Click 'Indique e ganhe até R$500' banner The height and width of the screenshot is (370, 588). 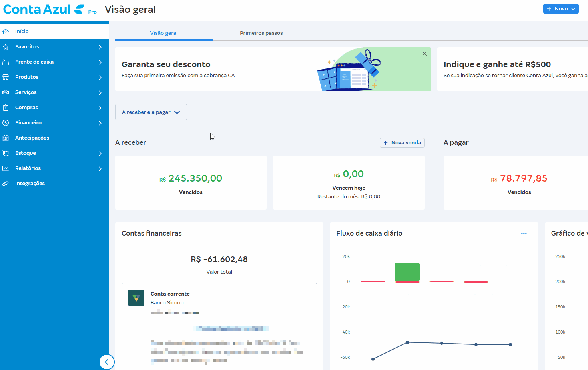(x=497, y=64)
